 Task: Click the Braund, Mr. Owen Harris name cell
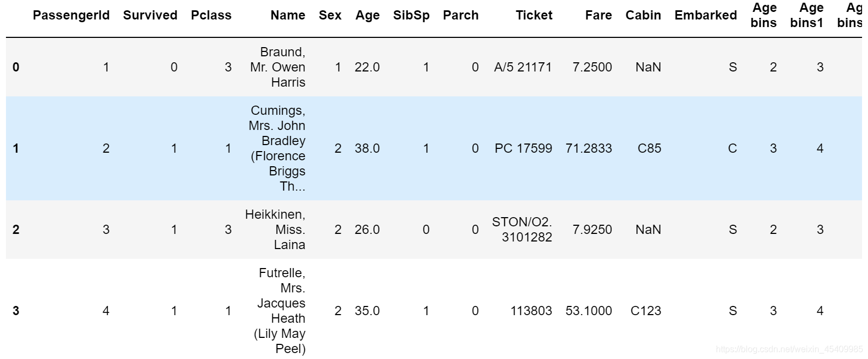coord(278,67)
